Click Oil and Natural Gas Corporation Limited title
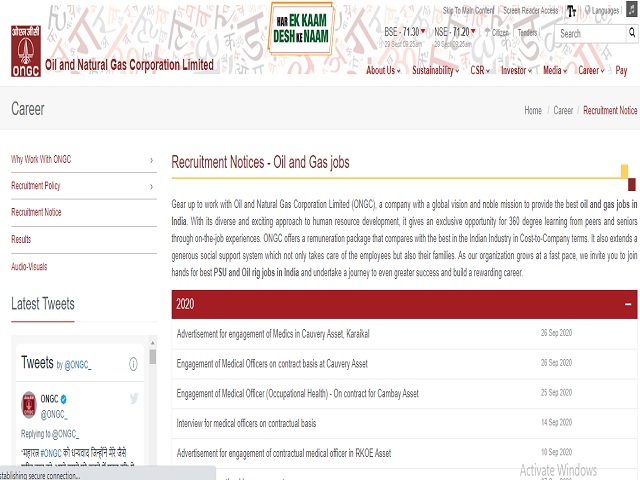The height and width of the screenshot is (480, 640). click(x=129, y=64)
